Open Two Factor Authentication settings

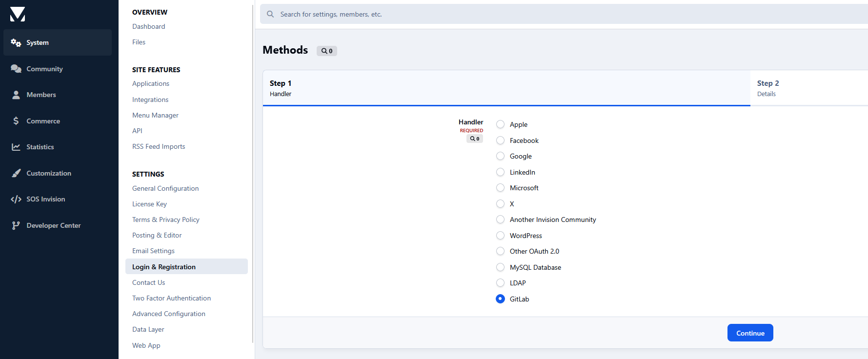172,298
